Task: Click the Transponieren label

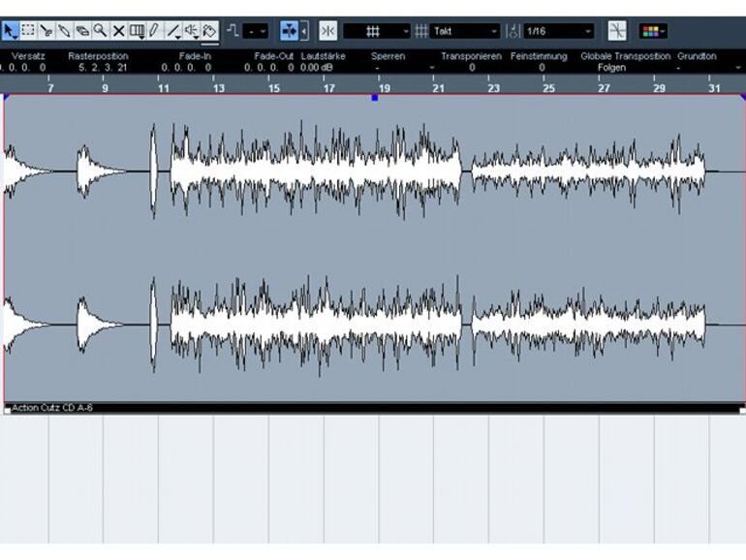Action: pyautogui.click(x=471, y=56)
